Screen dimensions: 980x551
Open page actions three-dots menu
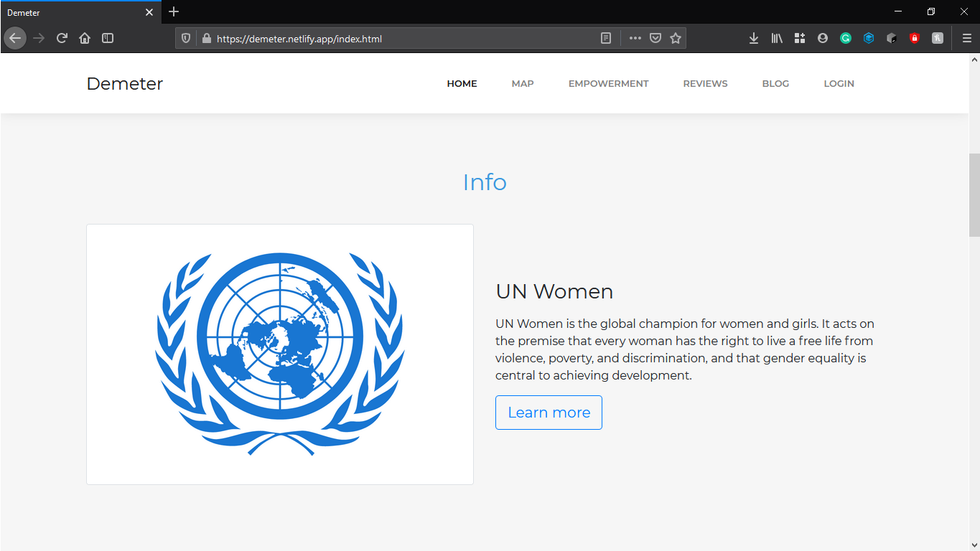tap(635, 39)
